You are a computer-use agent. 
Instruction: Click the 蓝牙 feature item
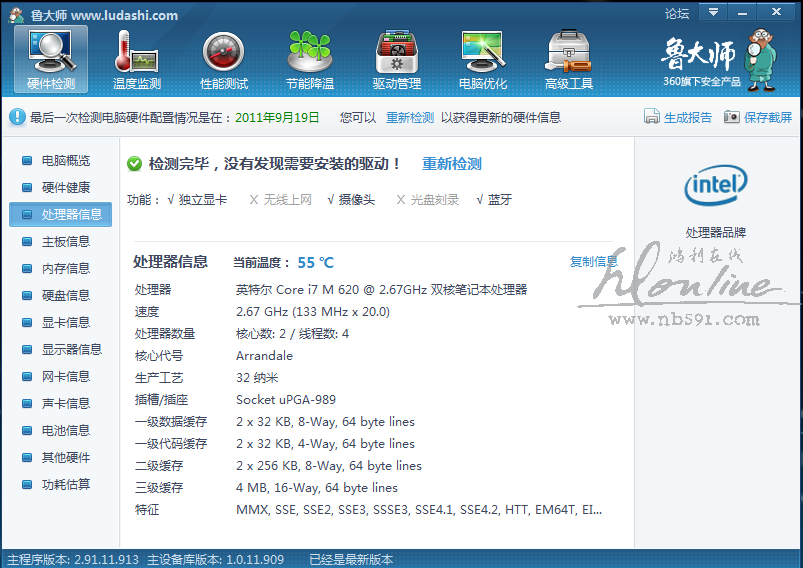[x=494, y=200]
